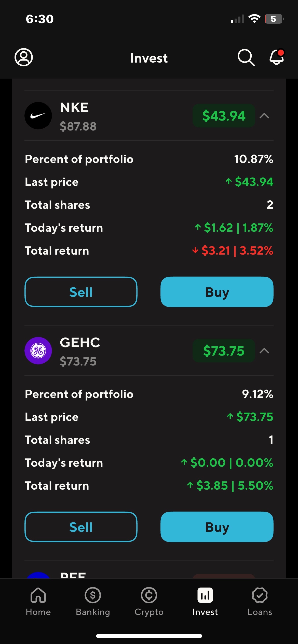Tap the GEHC ticker name
The image size is (298, 644).
click(80, 343)
